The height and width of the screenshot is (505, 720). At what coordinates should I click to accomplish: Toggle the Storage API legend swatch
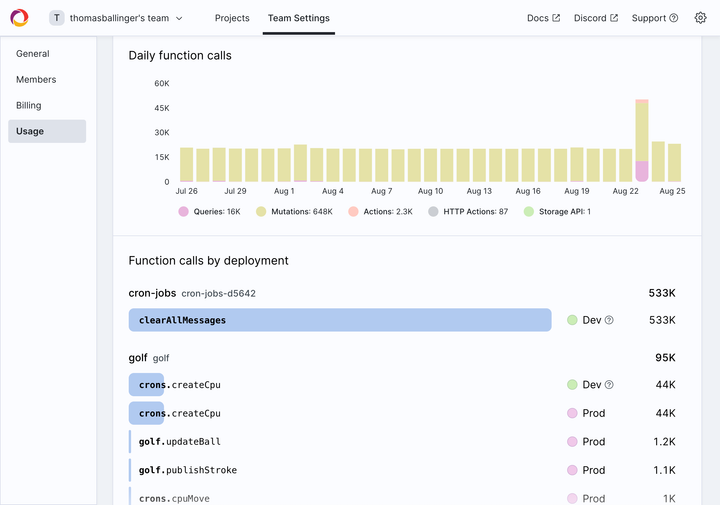click(529, 212)
